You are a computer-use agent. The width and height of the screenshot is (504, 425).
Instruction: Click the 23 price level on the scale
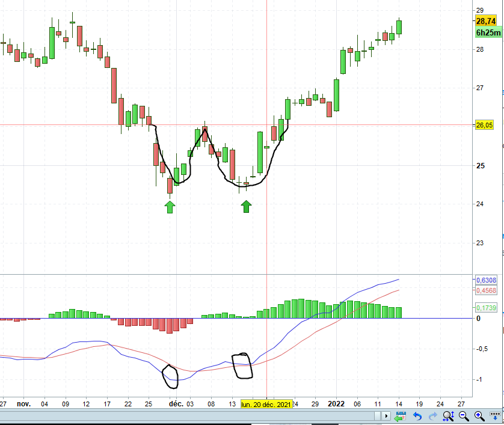(480, 243)
